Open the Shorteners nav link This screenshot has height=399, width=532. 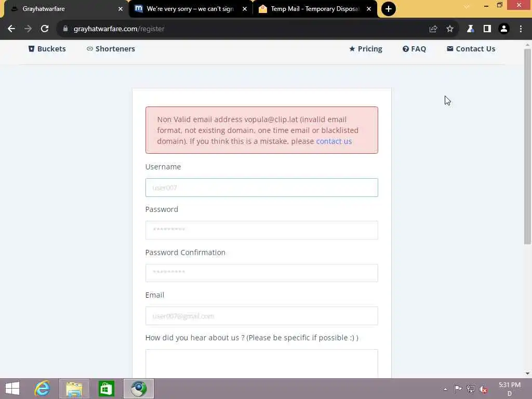111,49
